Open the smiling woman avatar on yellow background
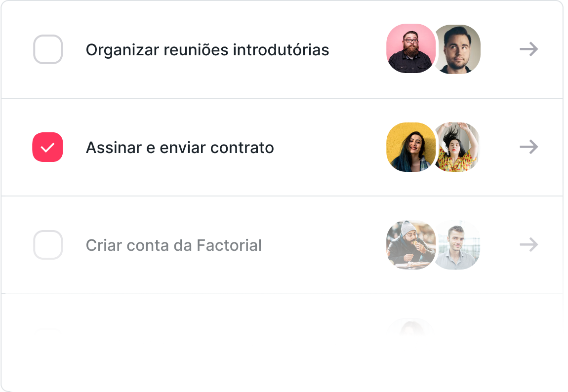The width and height of the screenshot is (568, 392). (409, 147)
